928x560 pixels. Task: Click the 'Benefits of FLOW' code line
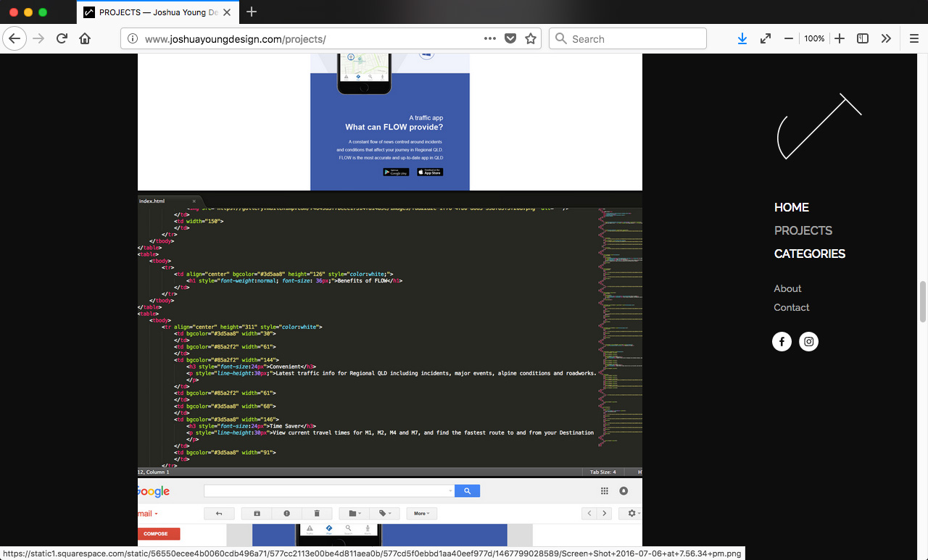(294, 280)
